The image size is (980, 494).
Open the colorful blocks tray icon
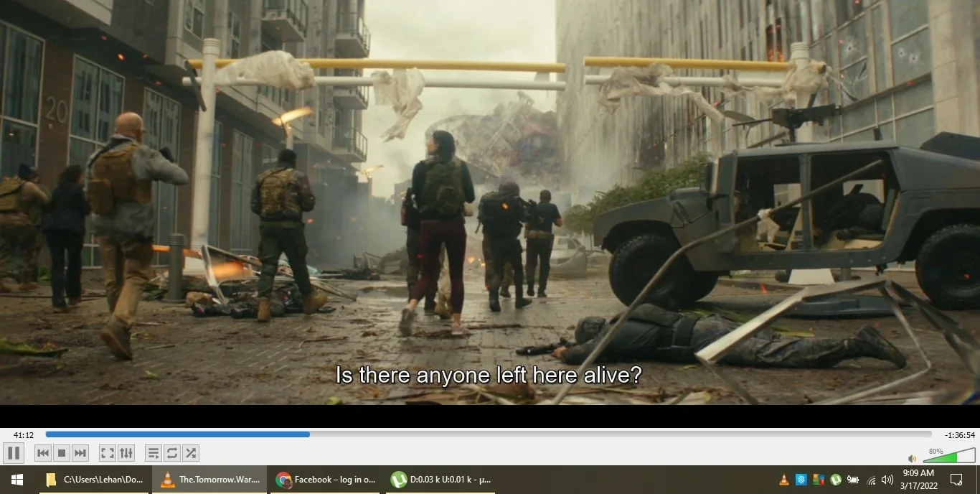point(819,480)
